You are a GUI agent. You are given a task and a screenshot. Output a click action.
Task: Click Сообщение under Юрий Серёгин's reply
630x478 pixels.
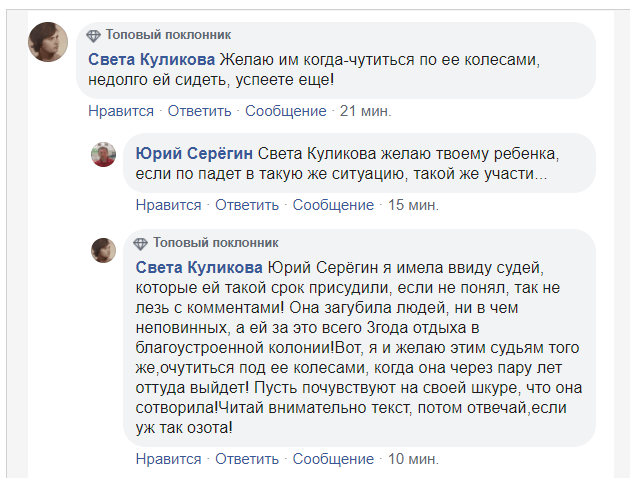[333, 205]
